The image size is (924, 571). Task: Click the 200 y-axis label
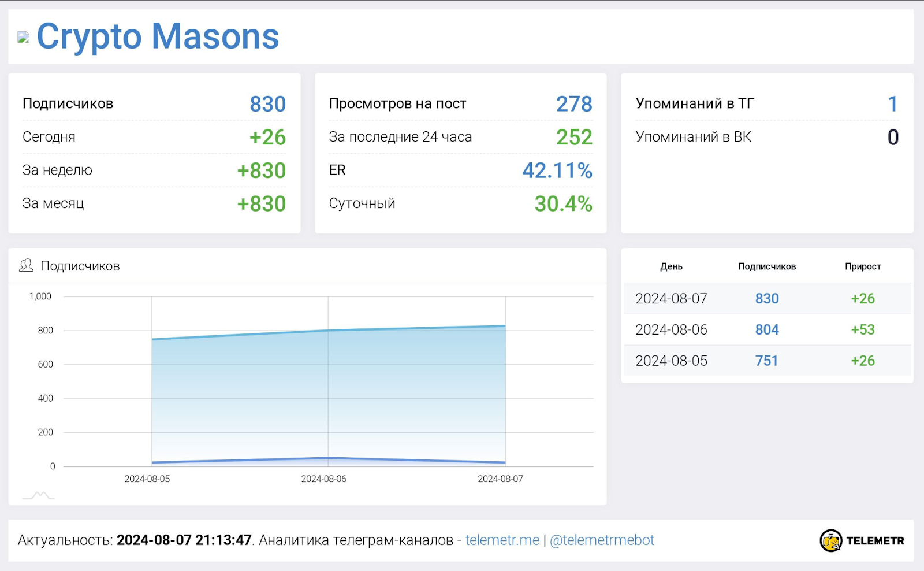pos(45,432)
